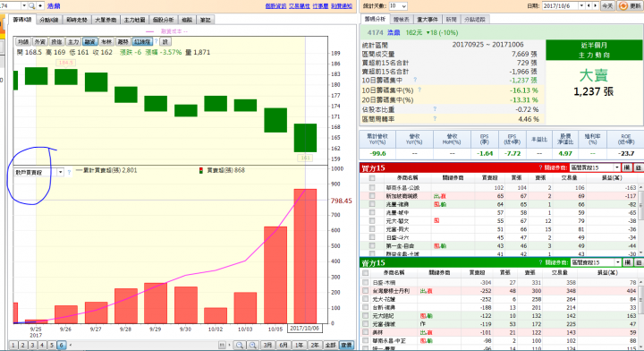
Task: Set chart range to 1年
Action: (299, 346)
